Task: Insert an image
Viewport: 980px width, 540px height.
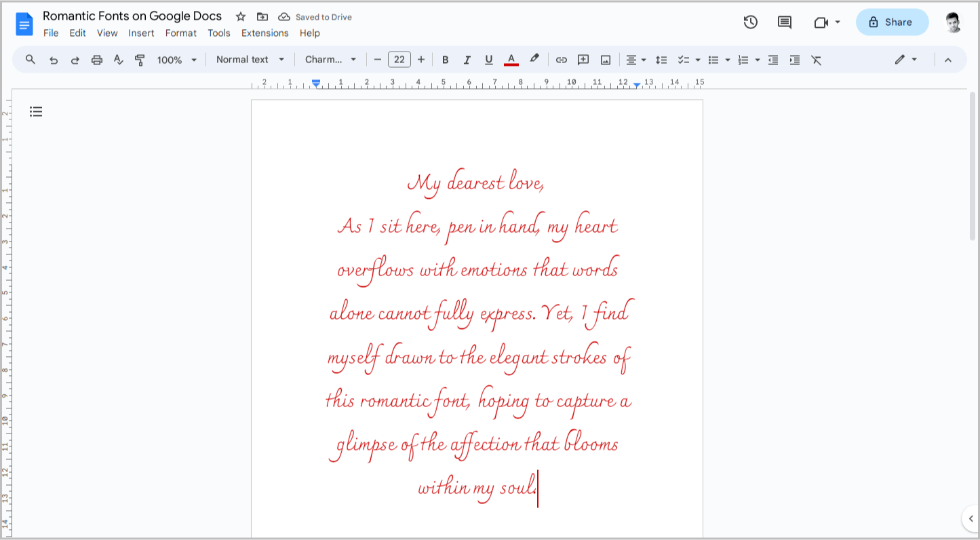Action: tap(606, 60)
